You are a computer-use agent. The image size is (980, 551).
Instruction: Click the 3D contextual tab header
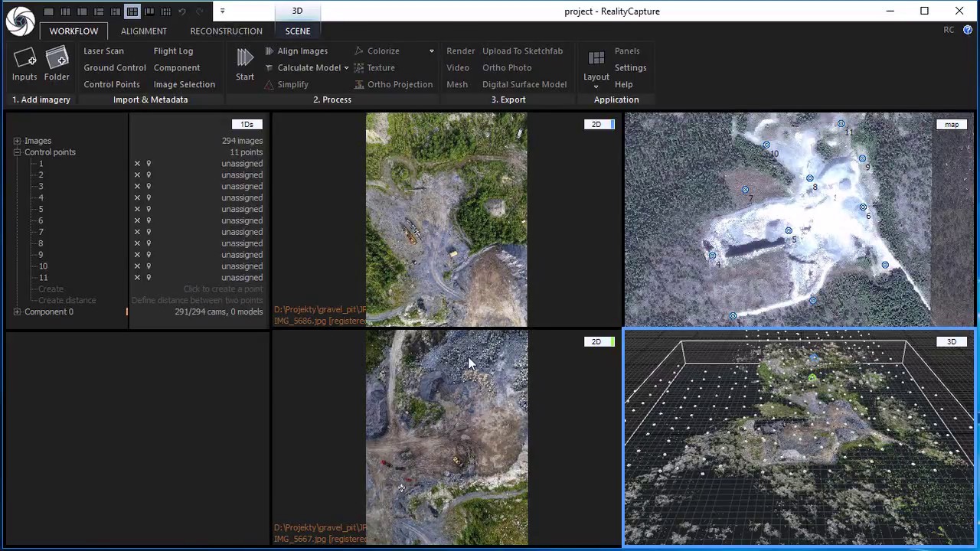pyautogui.click(x=297, y=11)
